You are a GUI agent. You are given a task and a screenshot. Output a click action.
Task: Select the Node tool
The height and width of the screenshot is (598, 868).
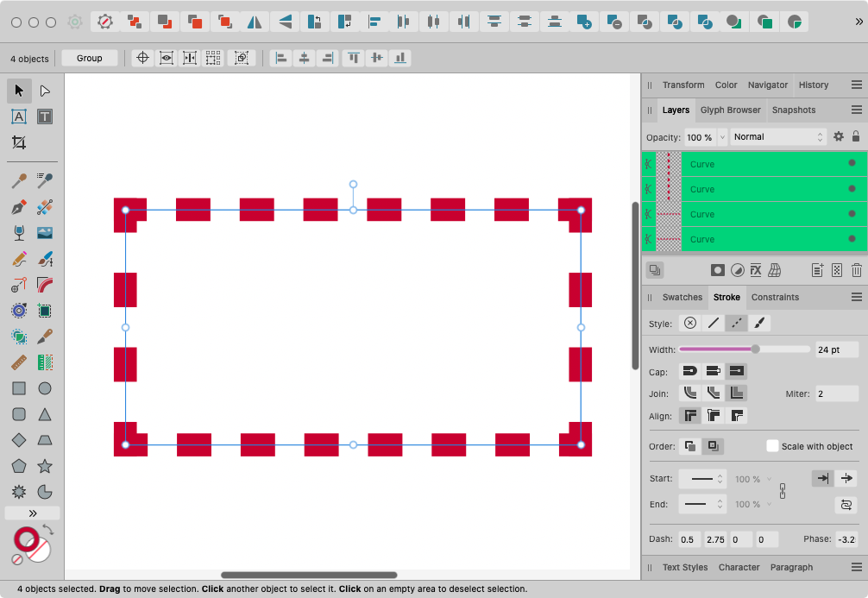pos(45,91)
